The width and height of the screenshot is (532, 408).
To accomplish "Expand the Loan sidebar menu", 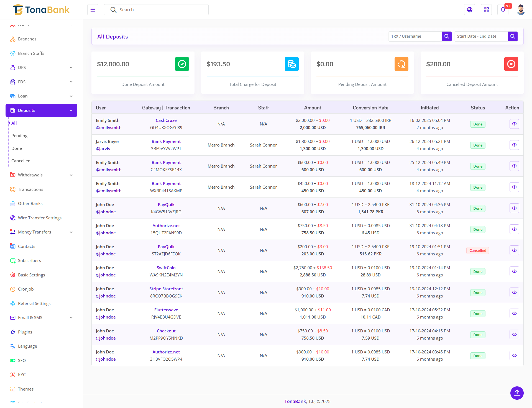I will [x=42, y=96].
